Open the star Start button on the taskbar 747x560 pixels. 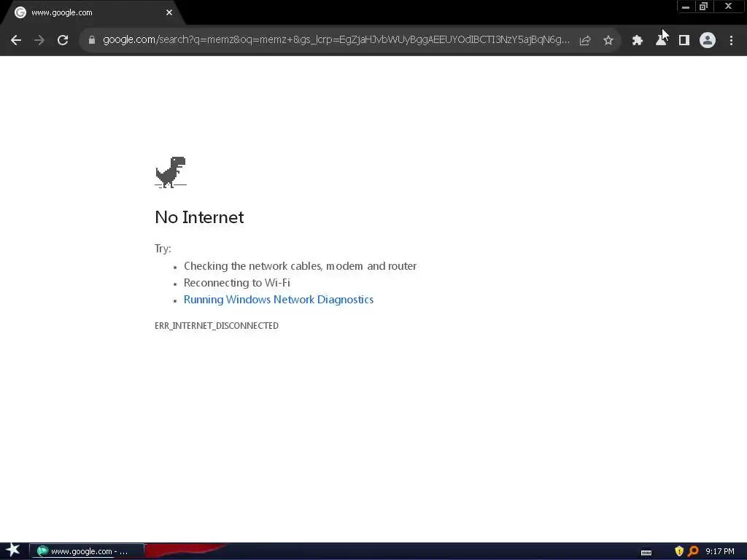[x=13, y=551]
